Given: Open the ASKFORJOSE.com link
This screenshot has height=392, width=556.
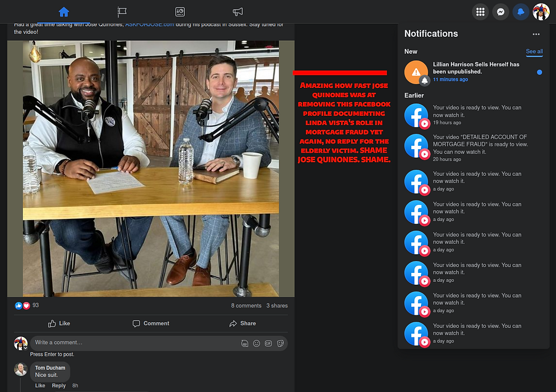Looking at the screenshot, I should (150, 24).
